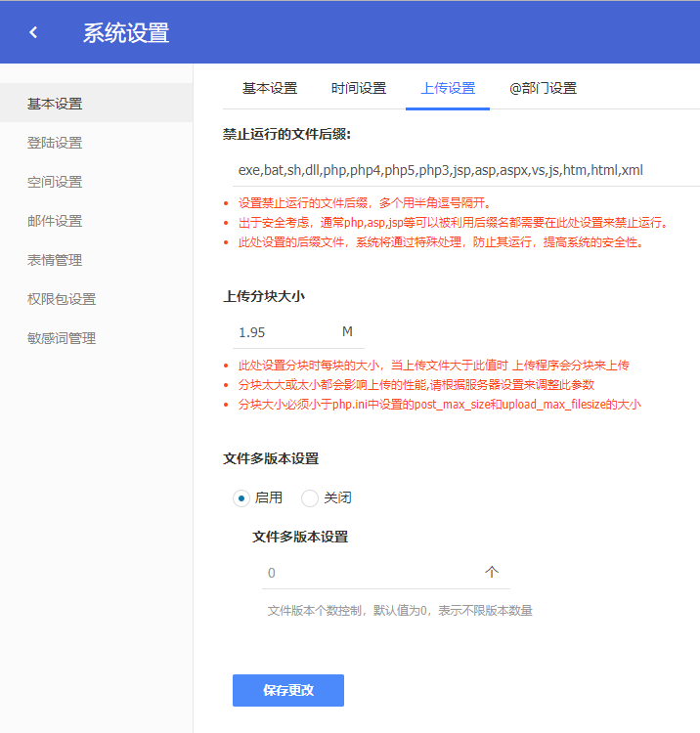Viewport: 700px width, 733px height.
Task: Open 基本设置 in the sidebar
Action: coord(55,104)
